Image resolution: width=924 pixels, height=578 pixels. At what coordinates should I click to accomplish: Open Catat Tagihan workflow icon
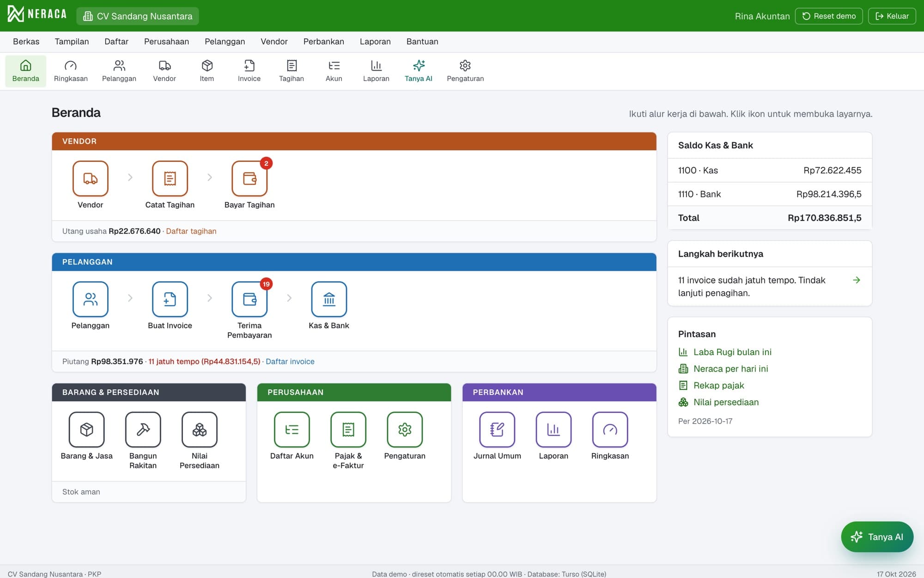coord(170,178)
